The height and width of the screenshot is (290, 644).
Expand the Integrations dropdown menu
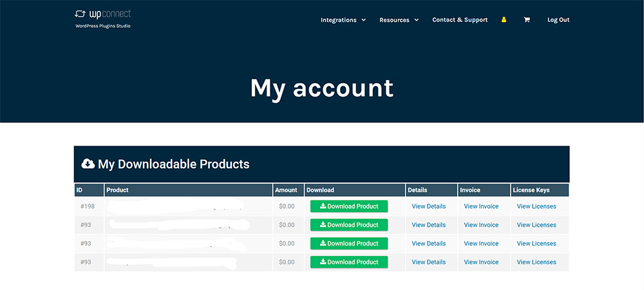point(343,20)
